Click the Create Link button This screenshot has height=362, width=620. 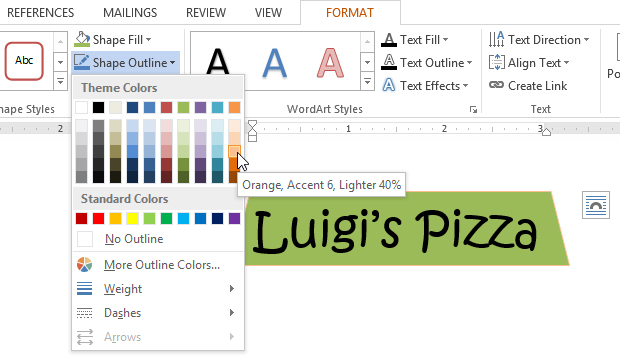pyautogui.click(x=528, y=85)
